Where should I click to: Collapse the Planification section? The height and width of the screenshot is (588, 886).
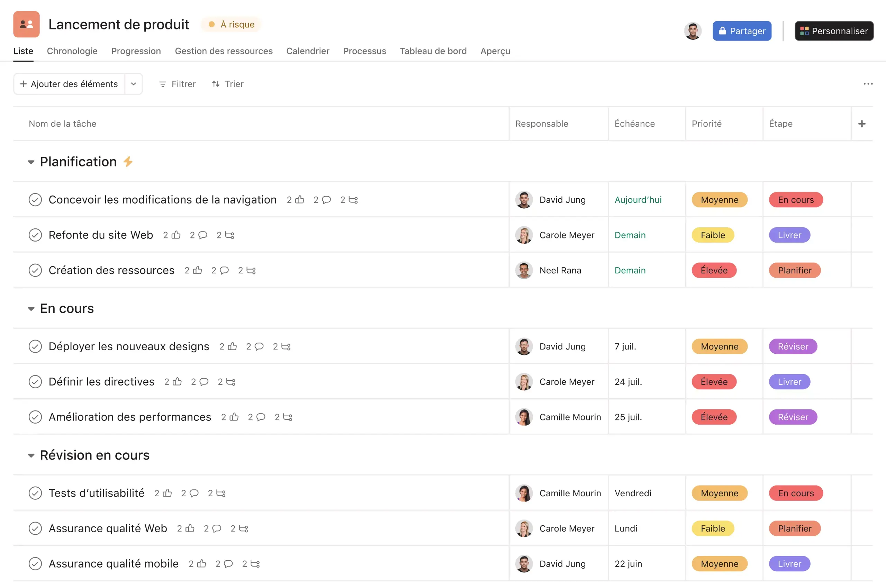point(31,162)
